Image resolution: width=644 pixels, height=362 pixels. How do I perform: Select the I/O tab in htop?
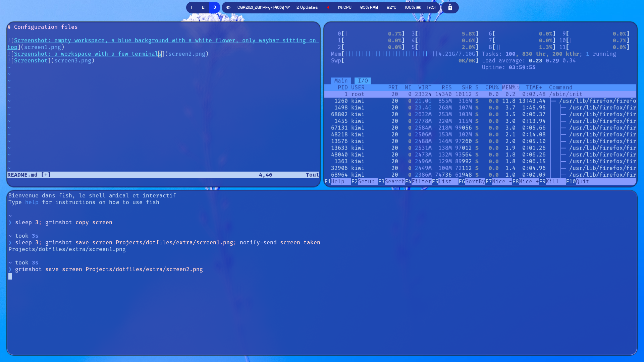[x=363, y=81]
